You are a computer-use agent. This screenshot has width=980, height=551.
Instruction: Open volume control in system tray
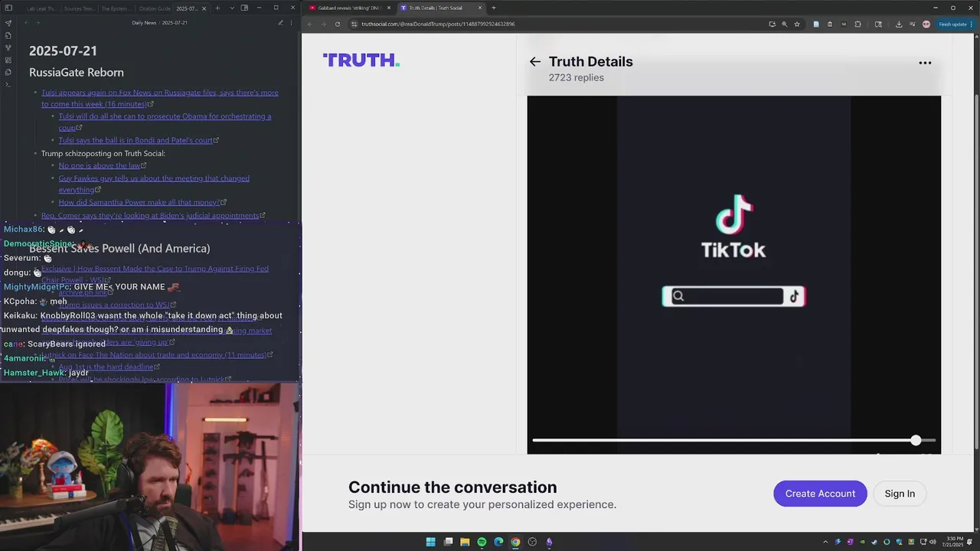[x=933, y=542]
